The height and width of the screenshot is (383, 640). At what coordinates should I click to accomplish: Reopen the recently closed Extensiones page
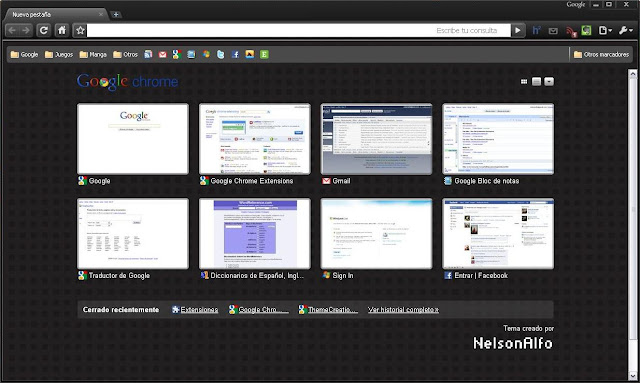point(195,310)
